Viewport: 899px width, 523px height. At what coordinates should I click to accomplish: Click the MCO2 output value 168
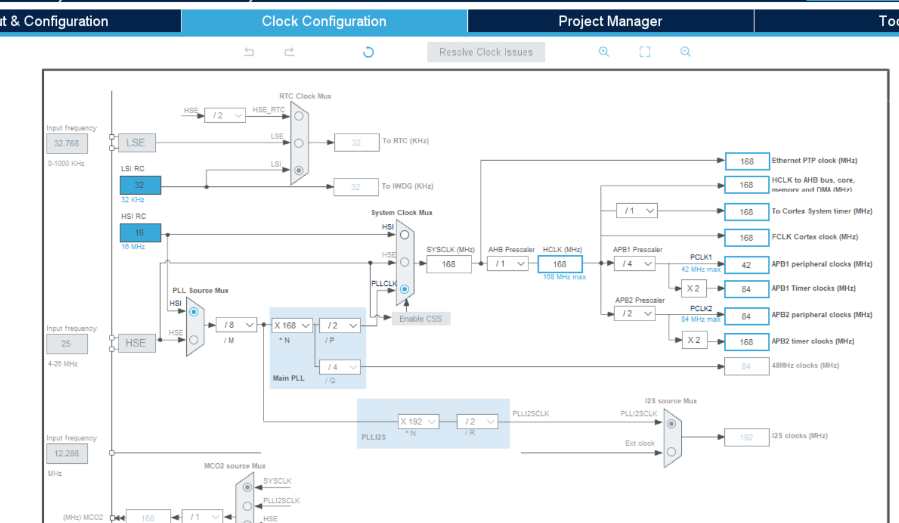148,517
